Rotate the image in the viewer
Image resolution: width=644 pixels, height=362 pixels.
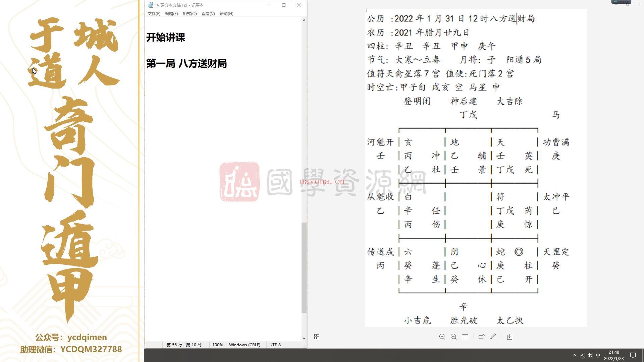[x=481, y=337]
